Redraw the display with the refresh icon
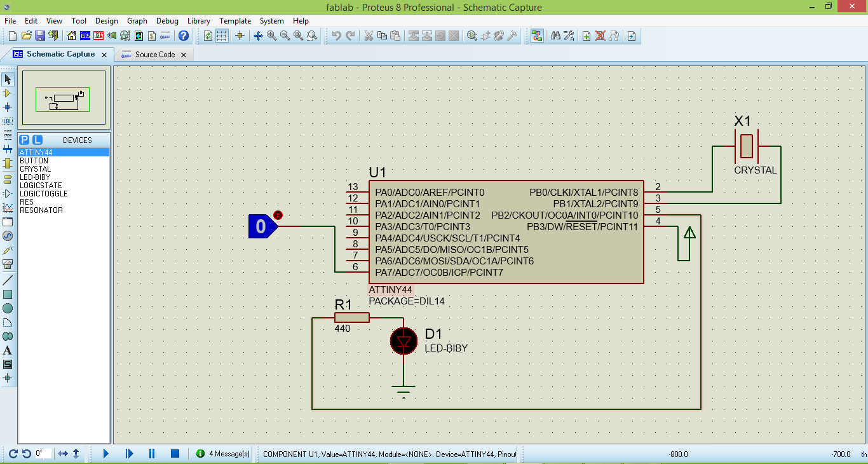Viewport: 868px width, 464px height. tap(208, 36)
